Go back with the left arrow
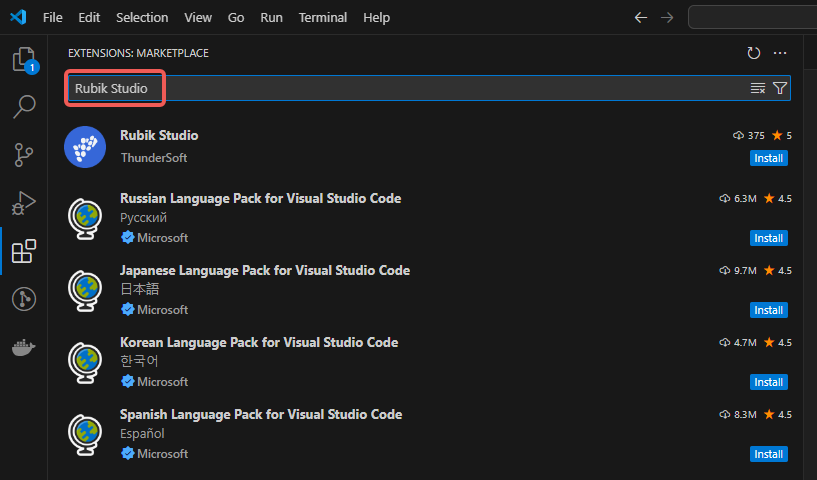The width and height of the screenshot is (817, 480). tap(641, 18)
